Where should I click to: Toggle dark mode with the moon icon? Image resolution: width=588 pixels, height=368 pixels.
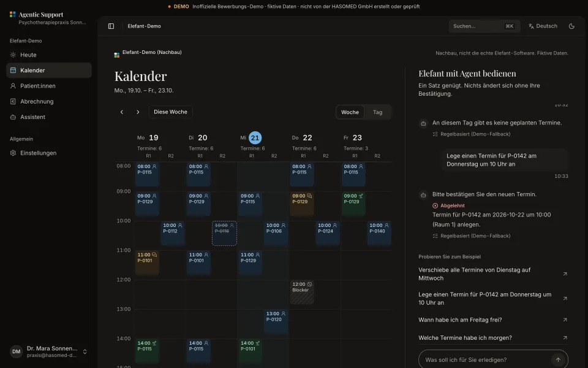pyautogui.click(x=571, y=26)
